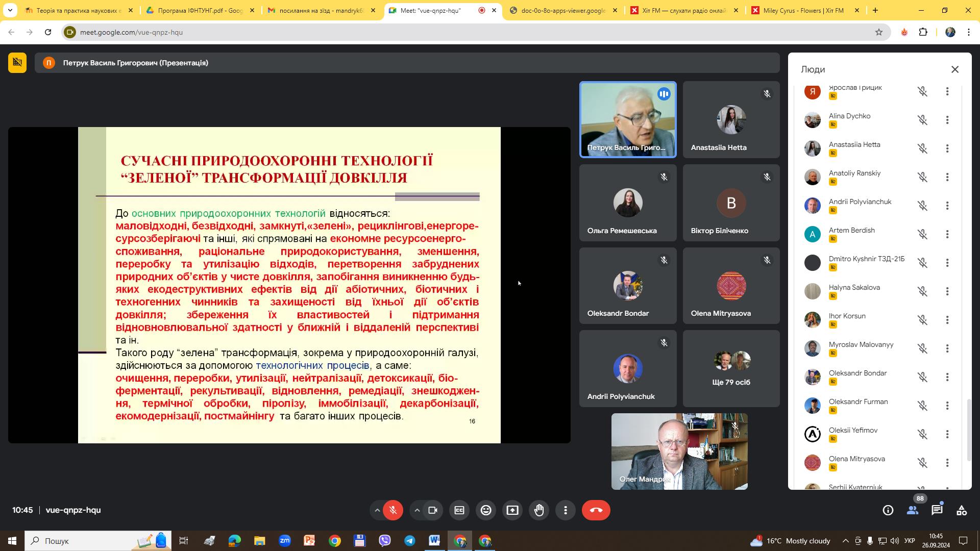Open the Ще 79 осіб participants tile
This screenshot has height=551, width=980.
[x=731, y=368]
